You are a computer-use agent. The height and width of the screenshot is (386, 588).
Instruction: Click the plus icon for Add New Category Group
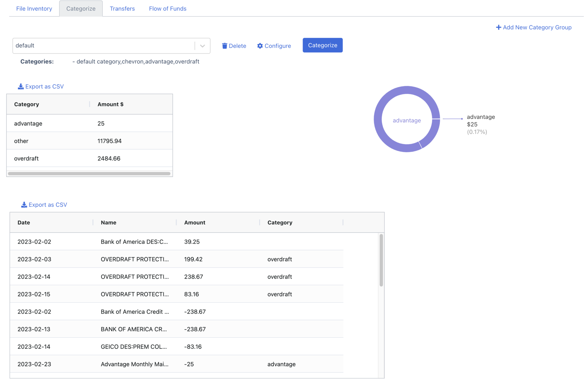[x=498, y=27]
